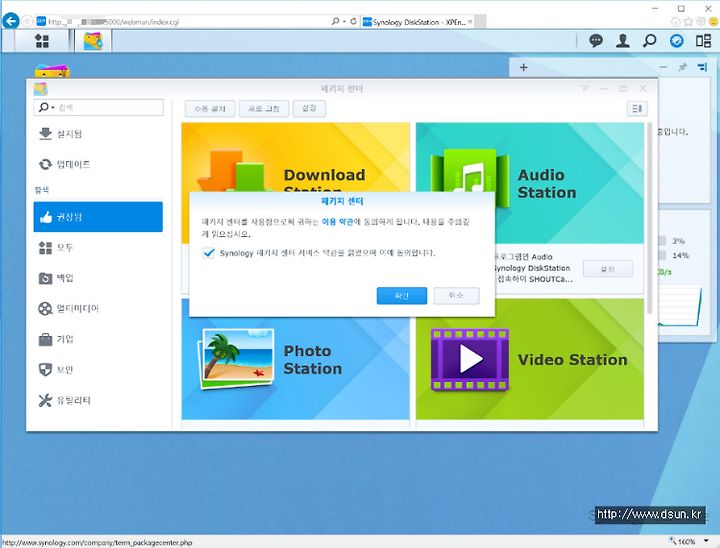Open the browser favorites star icon
Screen dimensions: 720x548
688,21
